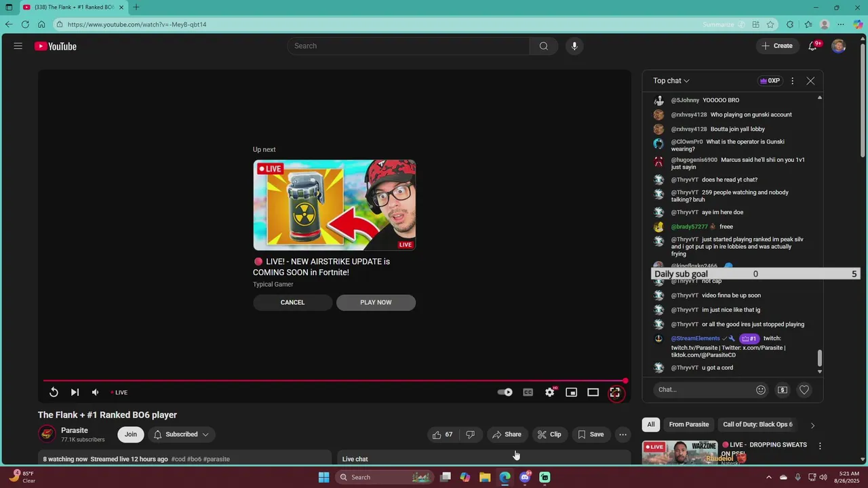Open the Create menu
Screen dimensions: 868x488
(x=776, y=46)
